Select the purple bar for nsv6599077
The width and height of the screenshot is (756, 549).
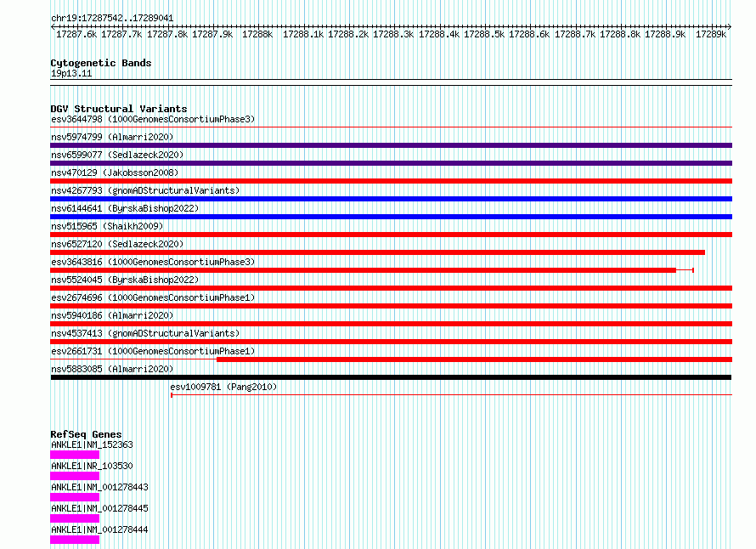pos(391,163)
